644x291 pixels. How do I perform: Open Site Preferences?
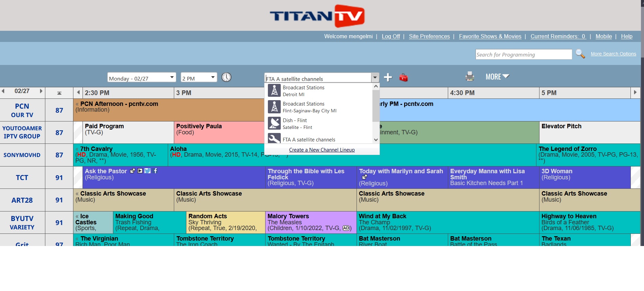coord(429,36)
